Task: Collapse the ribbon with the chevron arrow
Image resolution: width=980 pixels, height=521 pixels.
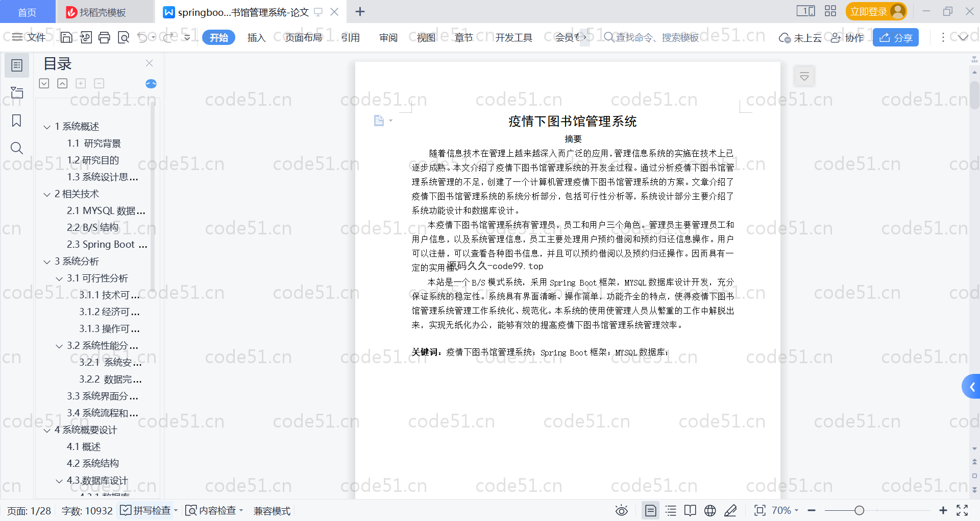Action: pos(963,37)
